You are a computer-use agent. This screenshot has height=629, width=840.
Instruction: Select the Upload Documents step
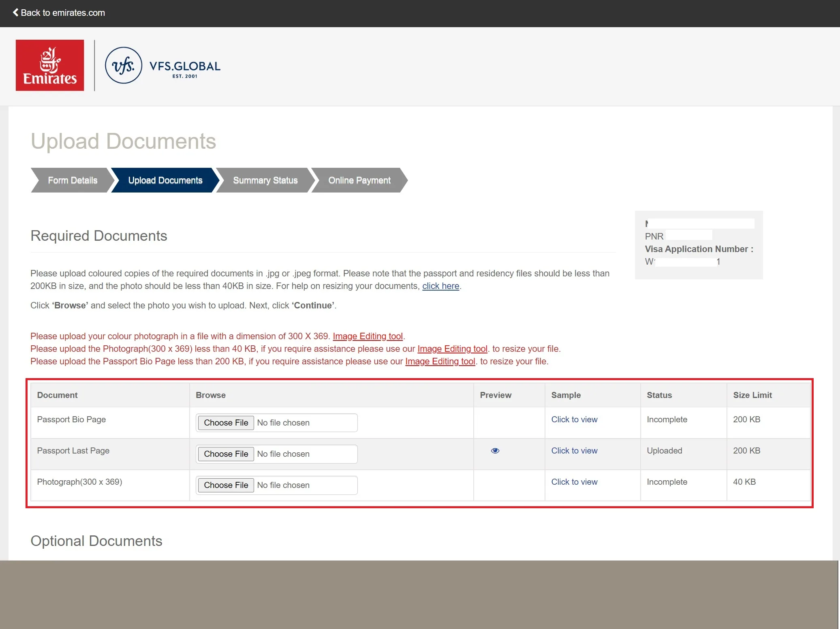pyautogui.click(x=165, y=180)
